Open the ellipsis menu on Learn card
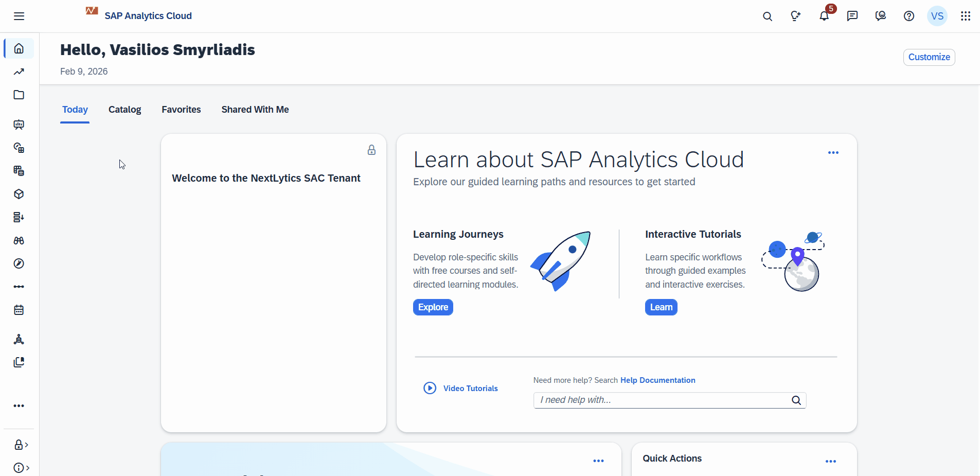The height and width of the screenshot is (476, 980). tap(833, 152)
